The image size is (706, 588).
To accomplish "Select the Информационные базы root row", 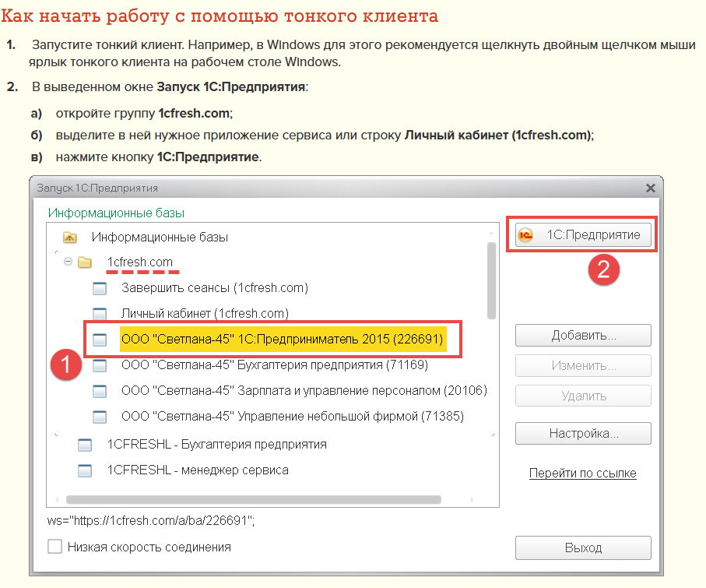I will 160,237.
